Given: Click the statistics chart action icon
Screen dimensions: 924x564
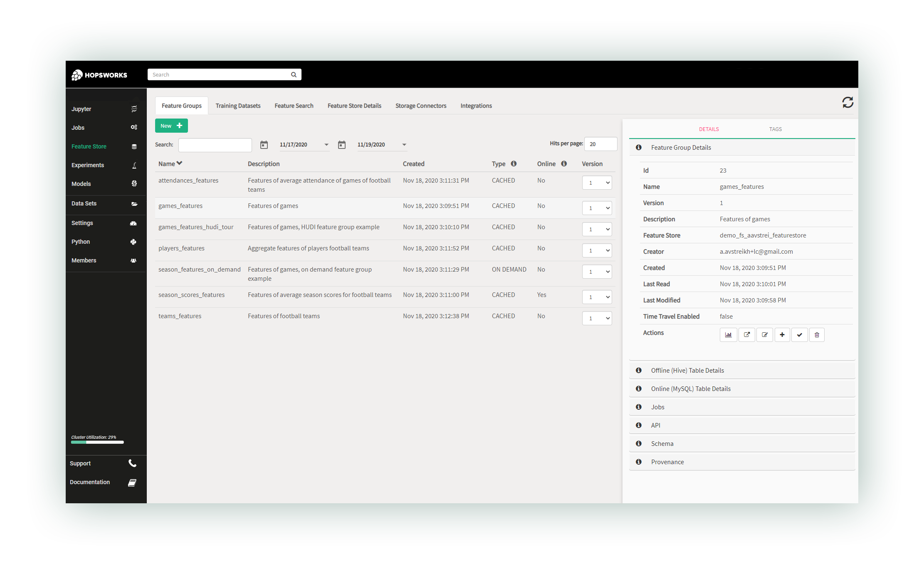Looking at the screenshot, I should (728, 334).
